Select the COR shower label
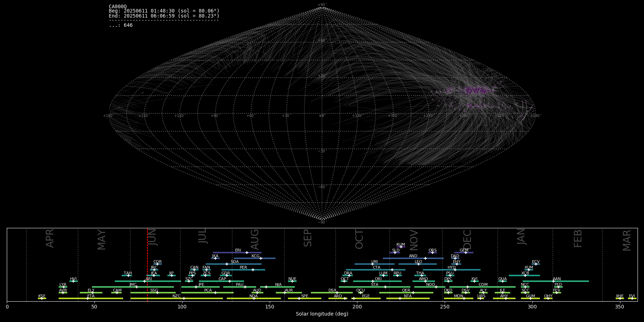Viewport: 644px width, 322px height. (157, 262)
